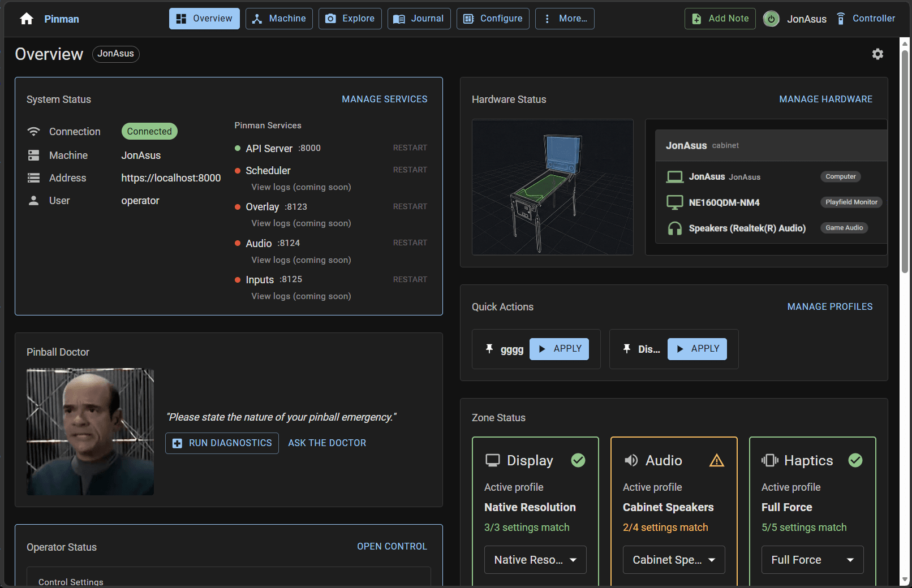Open Overview settings gear

[x=877, y=54]
